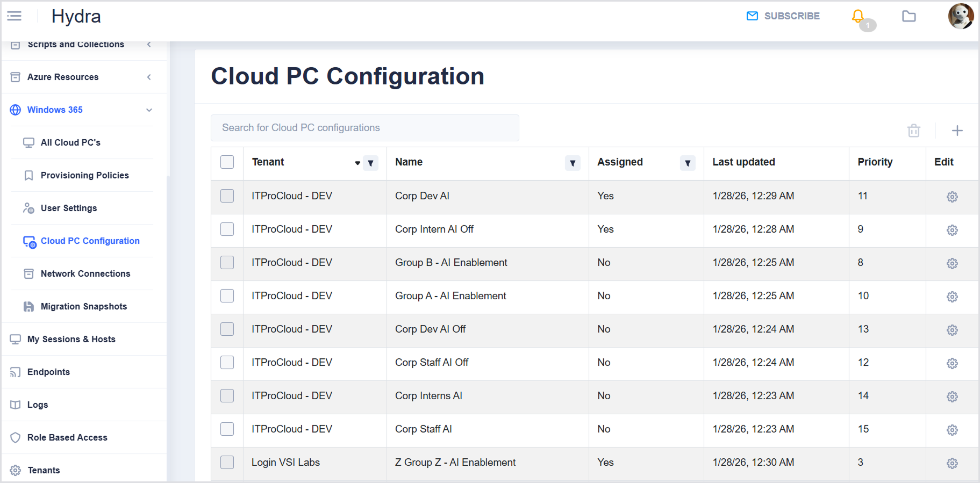Focus the Cloud PC configurations search box
Viewport: 980px width, 483px height.
pos(364,128)
